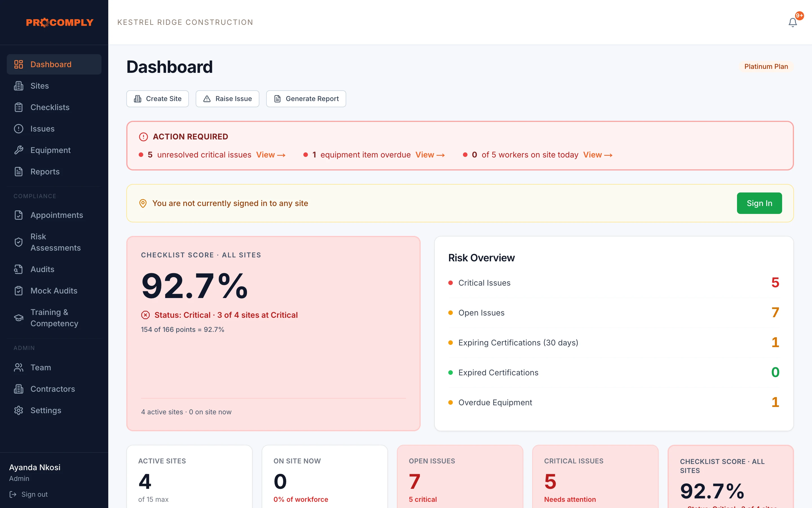Click the Active Sites stat card
This screenshot has height=508, width=812.
[x=189, y=477]
